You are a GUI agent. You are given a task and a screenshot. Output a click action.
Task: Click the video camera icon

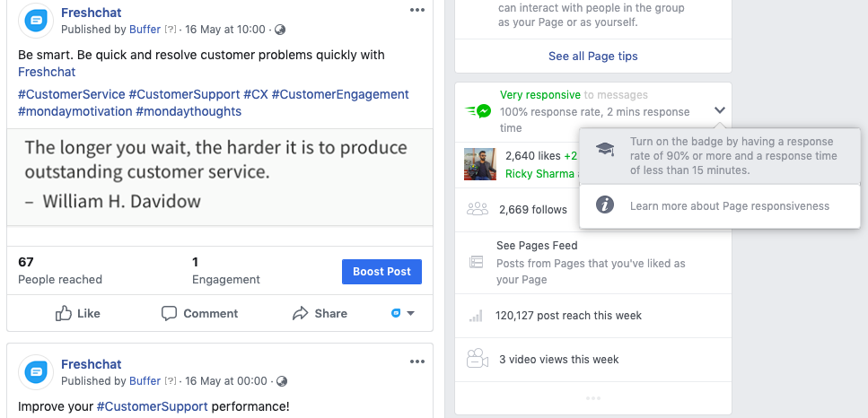[478, 359]
